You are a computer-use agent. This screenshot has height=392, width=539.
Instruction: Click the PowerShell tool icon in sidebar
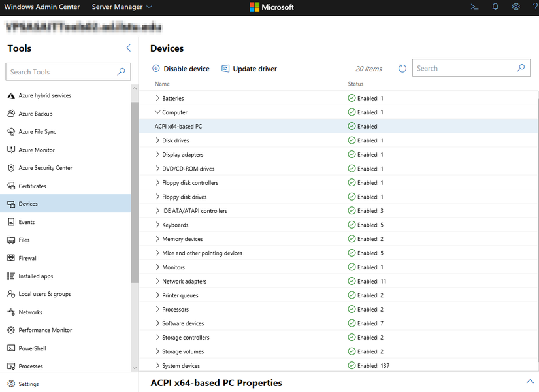(x=11, y=348)
